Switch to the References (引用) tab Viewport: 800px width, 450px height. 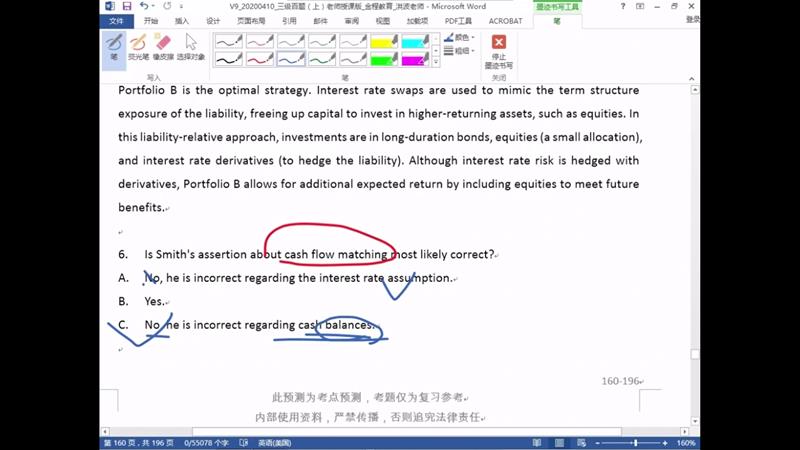click(289, 21)
